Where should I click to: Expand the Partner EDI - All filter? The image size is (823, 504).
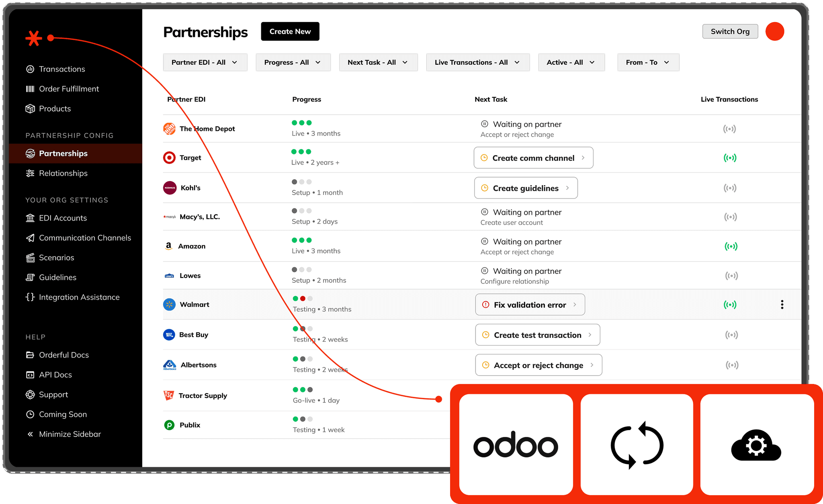[205, 62]
